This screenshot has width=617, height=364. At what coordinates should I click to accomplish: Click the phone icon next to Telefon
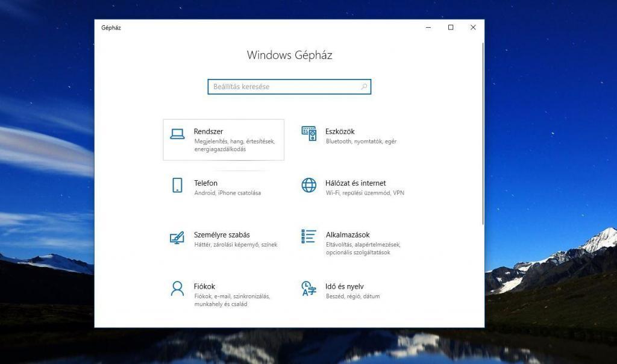tap(177, 186)
